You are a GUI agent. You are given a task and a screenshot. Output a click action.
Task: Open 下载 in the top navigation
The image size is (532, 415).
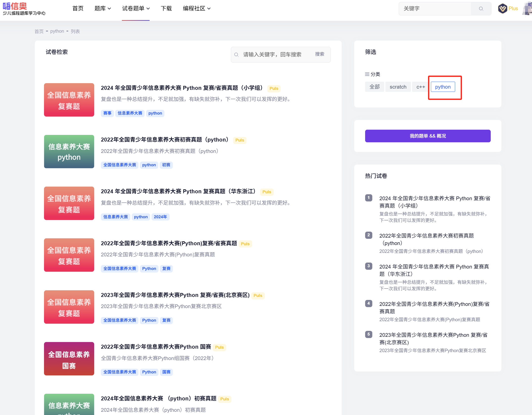[166, 9]
